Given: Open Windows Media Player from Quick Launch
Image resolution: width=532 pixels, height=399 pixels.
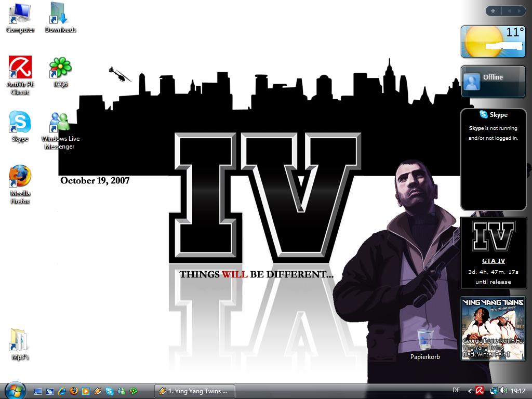Looking at the screenshot, I should click(86, 391).
